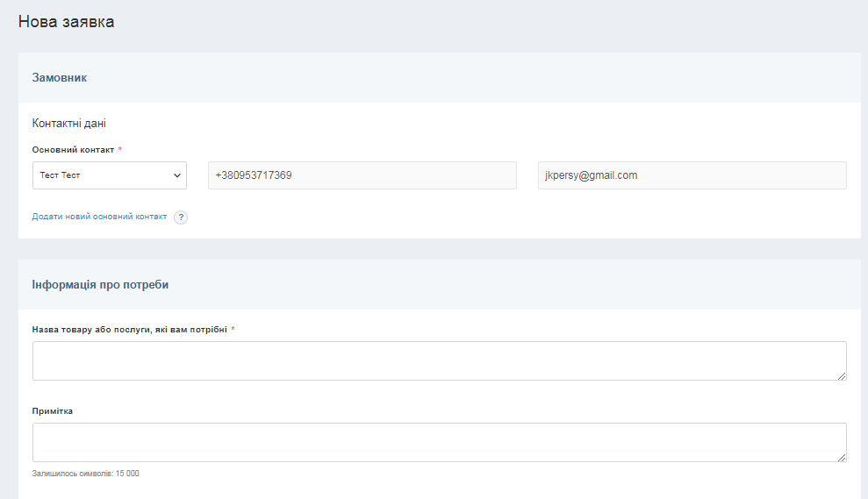
Task: Click the Основний контакт field label
Action: pyautogui.click(x=73, y=150)
